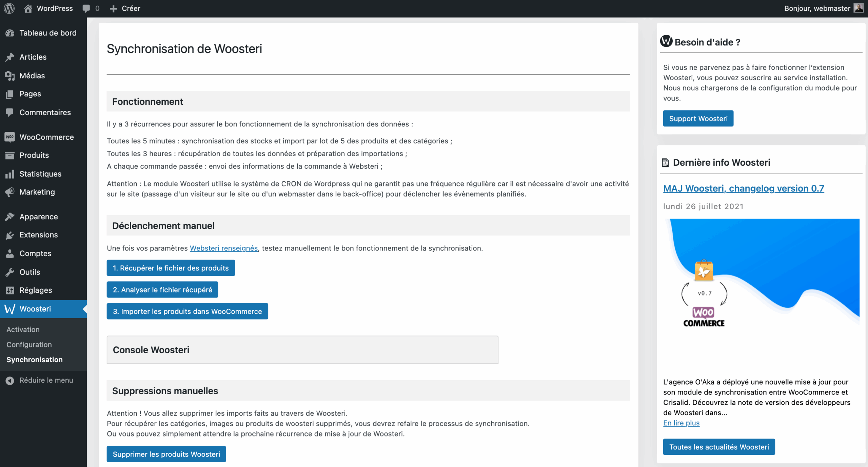The image size is (868, 467).
Task: Click the home icon next to WordPress
Action: click(28, 8)
